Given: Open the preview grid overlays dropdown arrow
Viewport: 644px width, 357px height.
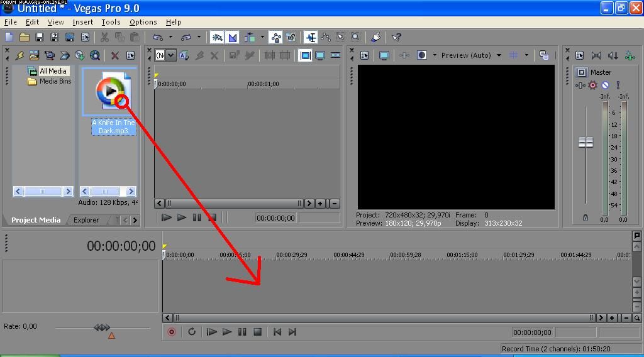Looking at the screenshot, I should point(526,55).
